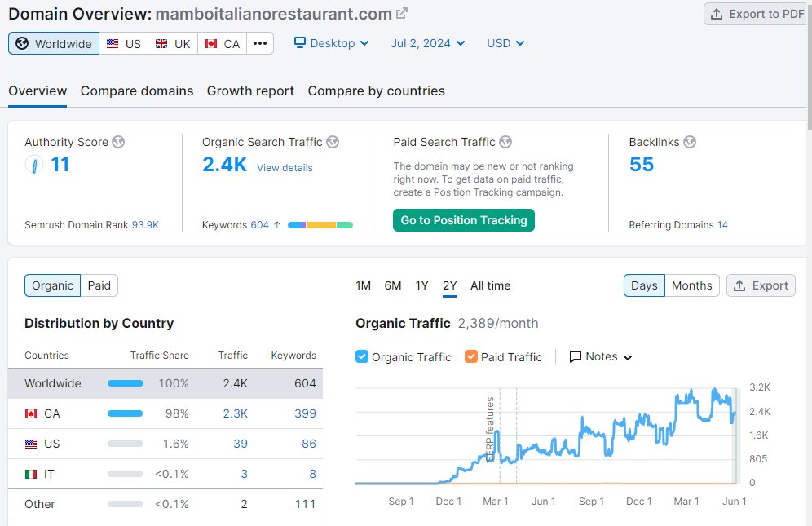Set chart granularity to Months
The width and height of the screenshot is (812, 526).
(692, 285)
